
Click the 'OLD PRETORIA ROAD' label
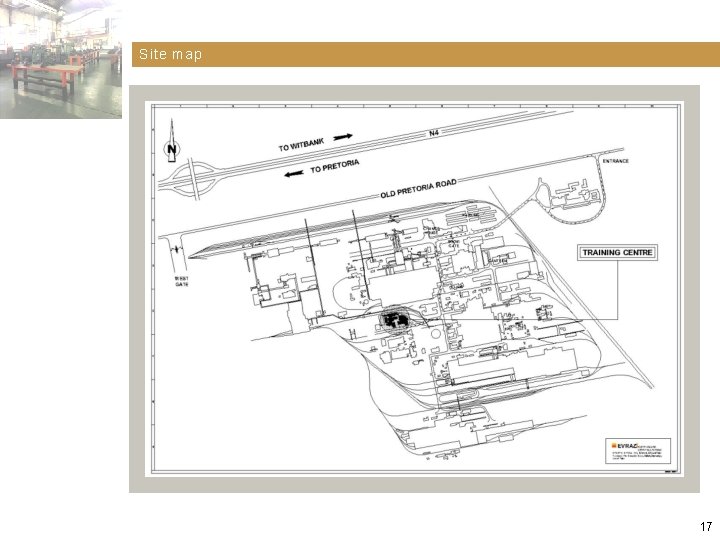[x=418, y=188]
